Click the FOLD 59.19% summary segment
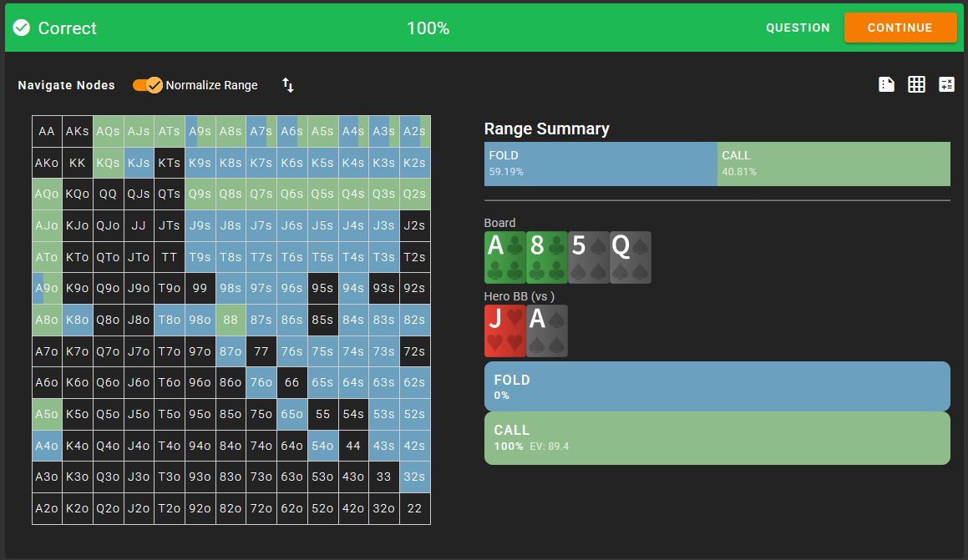Viewport: 968px width, 560px height. pos(601,164)
